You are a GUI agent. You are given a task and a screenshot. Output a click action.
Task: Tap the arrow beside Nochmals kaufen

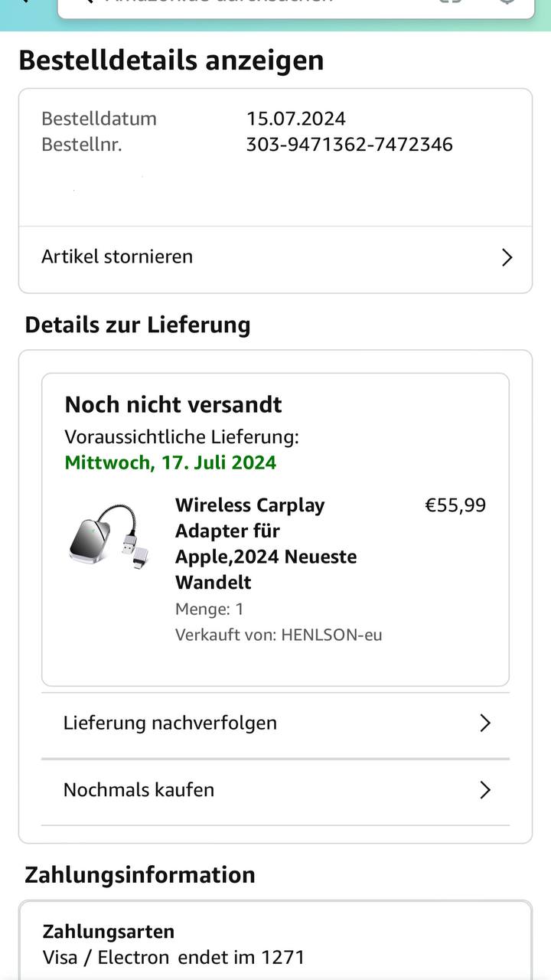(484, 789)
